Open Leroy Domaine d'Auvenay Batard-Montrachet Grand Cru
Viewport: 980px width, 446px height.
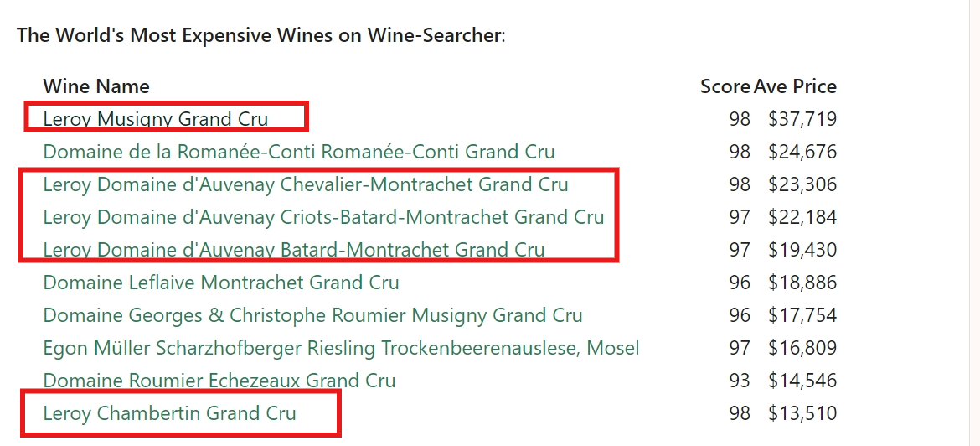click(294, 250)
